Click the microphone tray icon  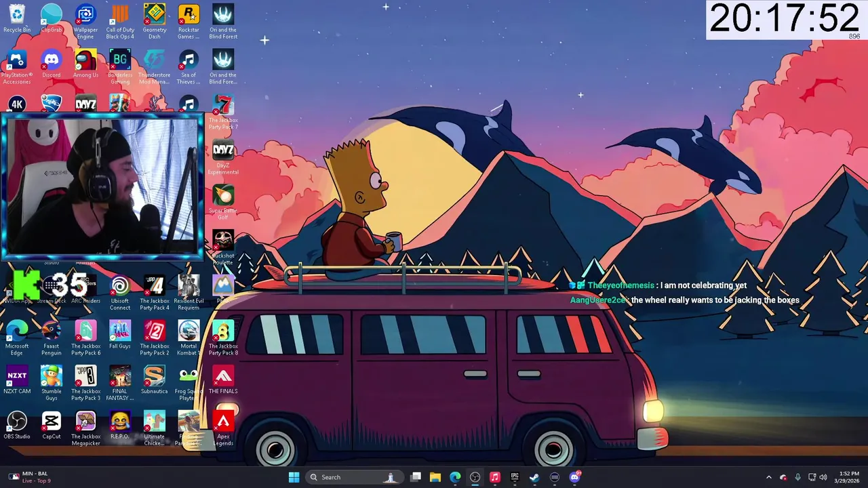click(x=797, y=477)
